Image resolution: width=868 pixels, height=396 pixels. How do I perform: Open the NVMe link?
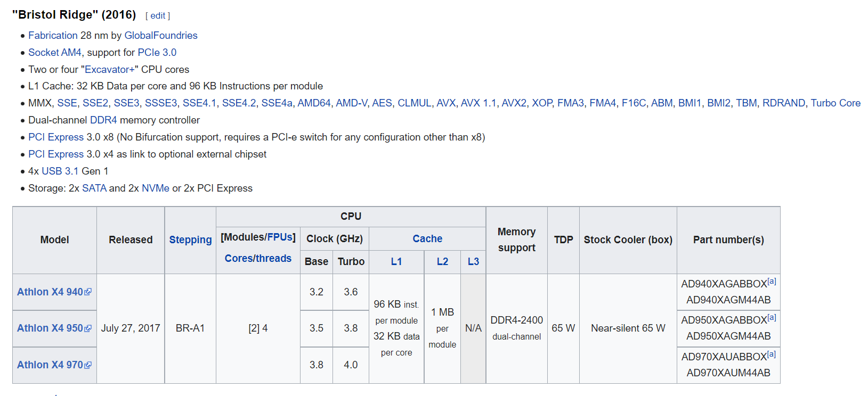tap(156, 188)
